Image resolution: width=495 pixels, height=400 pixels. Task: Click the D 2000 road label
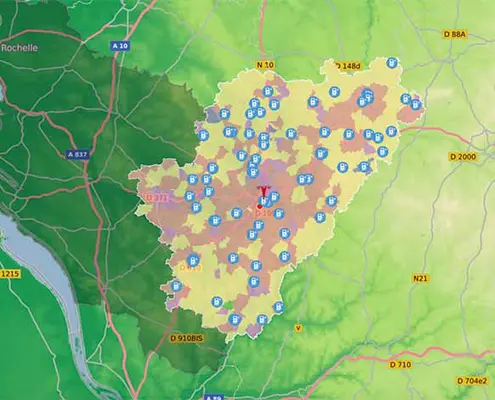463,156
